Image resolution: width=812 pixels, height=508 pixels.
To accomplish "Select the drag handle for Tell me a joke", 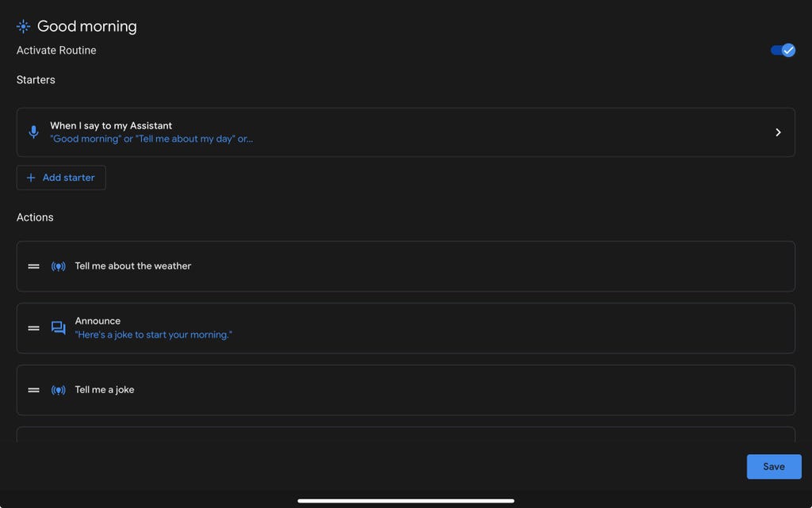I will coord(34,390).
